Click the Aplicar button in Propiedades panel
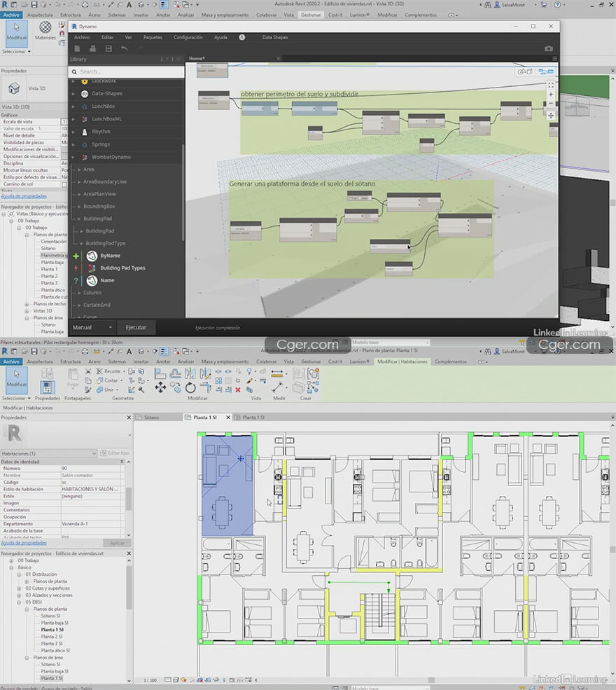616x690 pixels. (x=117, y=543)
